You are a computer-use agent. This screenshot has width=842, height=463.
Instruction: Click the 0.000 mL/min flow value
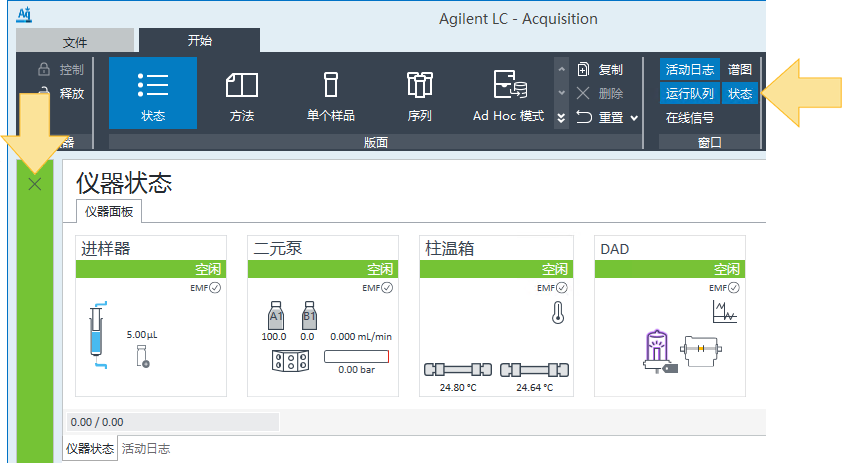[x=361, y=337]
